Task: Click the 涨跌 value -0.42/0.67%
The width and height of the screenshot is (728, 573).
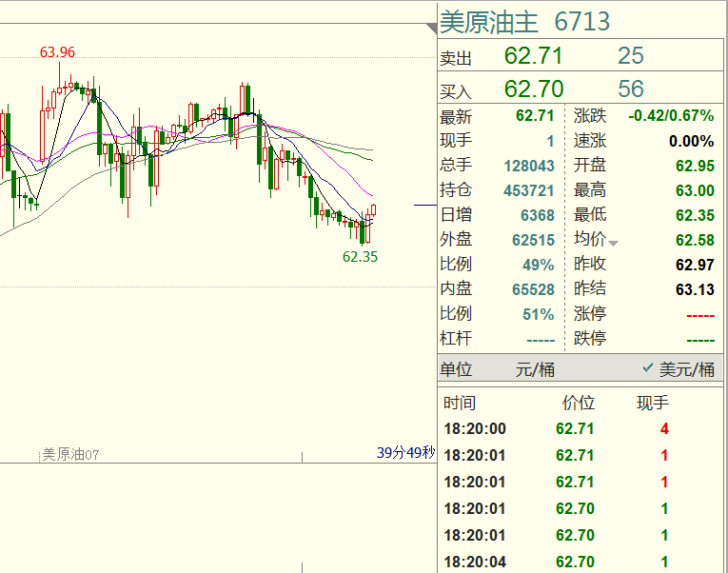Action: pyautogui.click(x=671, y=116)
